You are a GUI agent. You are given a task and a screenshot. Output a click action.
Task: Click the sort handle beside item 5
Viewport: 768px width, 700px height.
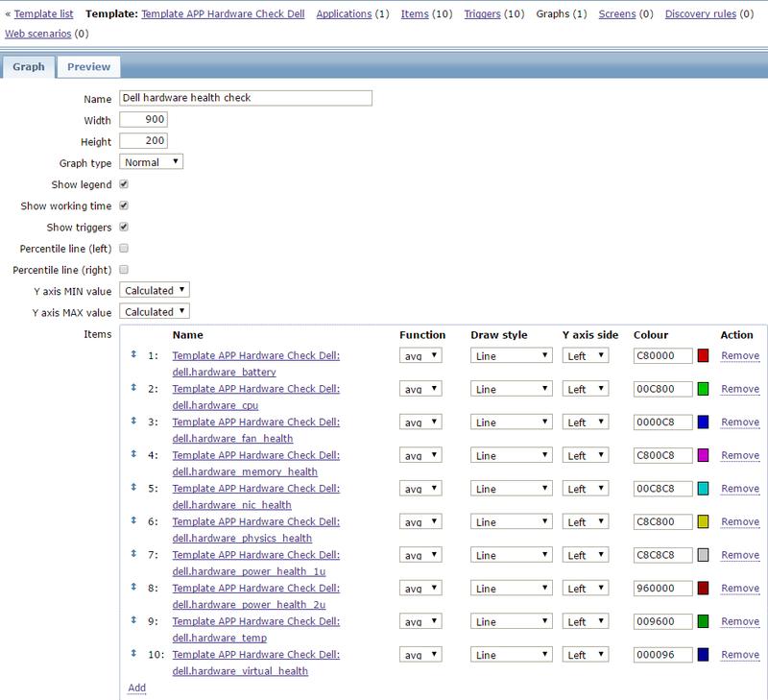click(133, 488)
